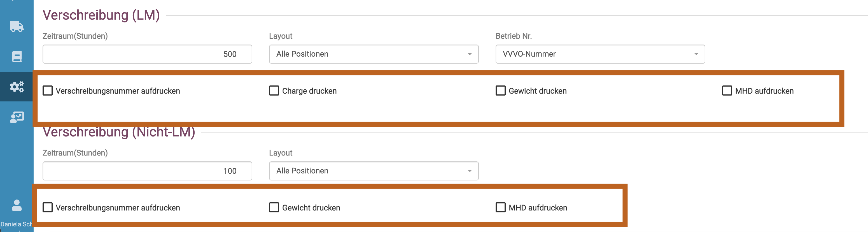Open the LM Layout dropdown
The height and width of the screenshot is (232, 868).
[x=373, y=54]
